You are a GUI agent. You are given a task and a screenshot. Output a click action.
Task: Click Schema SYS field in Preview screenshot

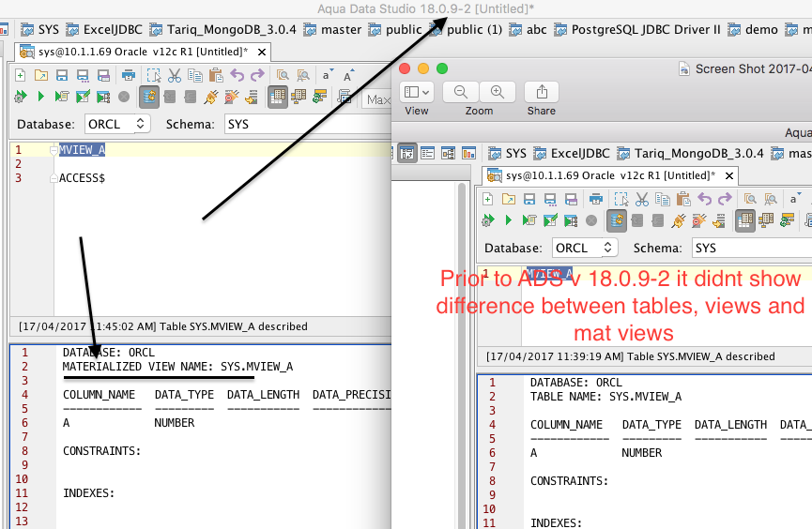pos(751,248)
